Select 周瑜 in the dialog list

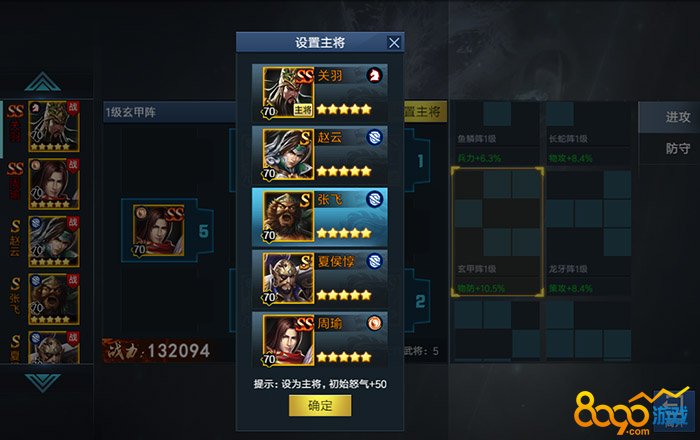pos(320,340)
